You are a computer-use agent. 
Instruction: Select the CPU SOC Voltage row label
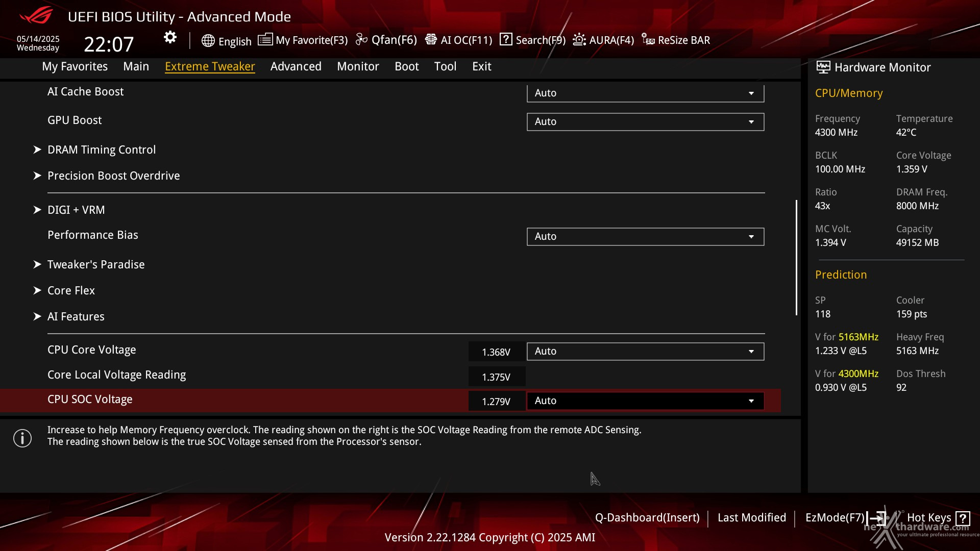point(90,399)
